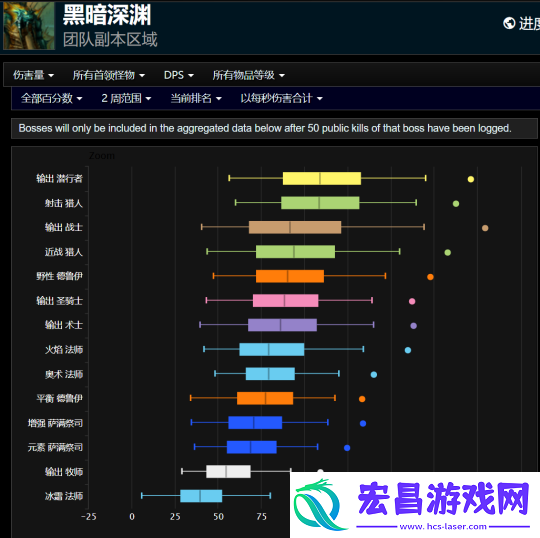Click the light blue 冰霜 法师 box plot bar
Screen dimensions: 540x538
(201, 496)
